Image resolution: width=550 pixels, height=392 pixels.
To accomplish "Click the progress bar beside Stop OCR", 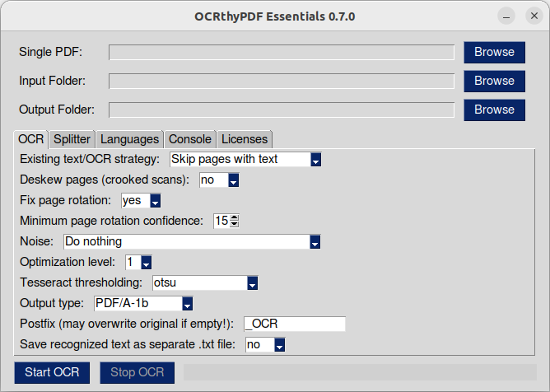I will [x=360, y=372].
